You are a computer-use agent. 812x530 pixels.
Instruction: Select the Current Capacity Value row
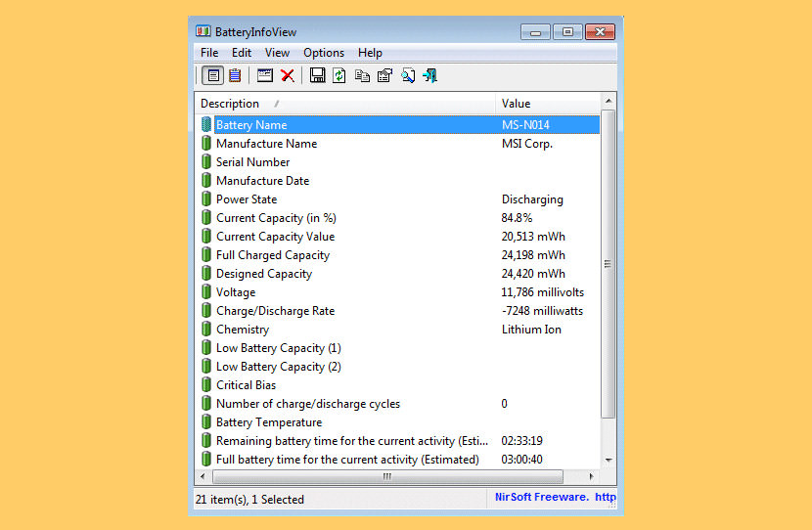click(x=398, y=237)
